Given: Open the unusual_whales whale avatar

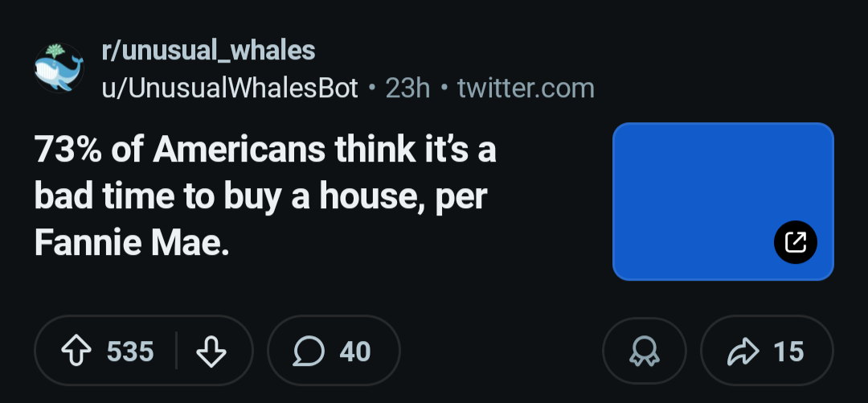Looking at the screenshot, I should click(59, 68).
